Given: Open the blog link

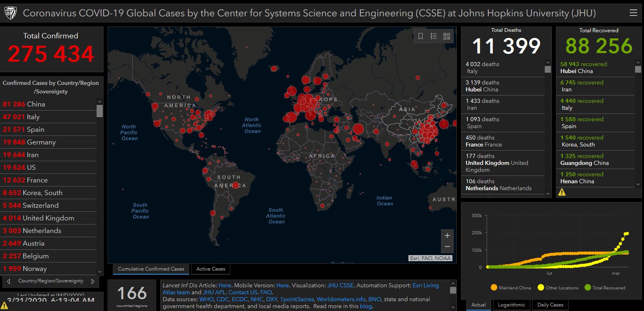Looking at the screenshot, I should click(x=366, y=306).
